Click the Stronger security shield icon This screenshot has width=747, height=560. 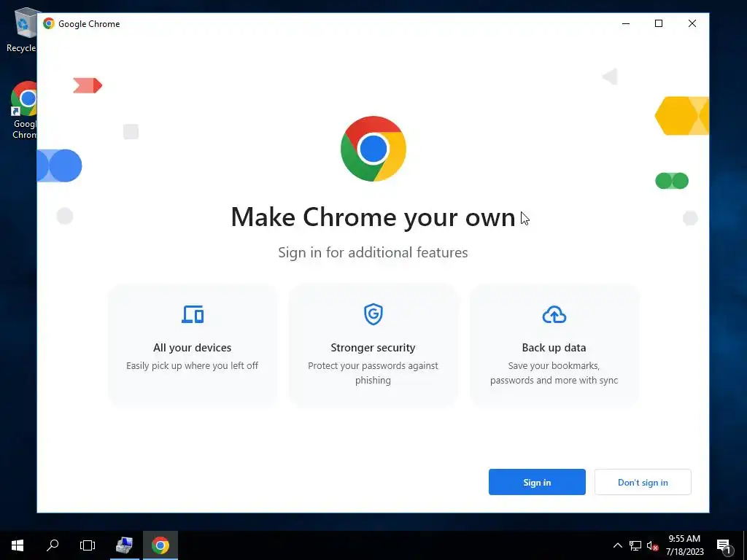(373, 314)
